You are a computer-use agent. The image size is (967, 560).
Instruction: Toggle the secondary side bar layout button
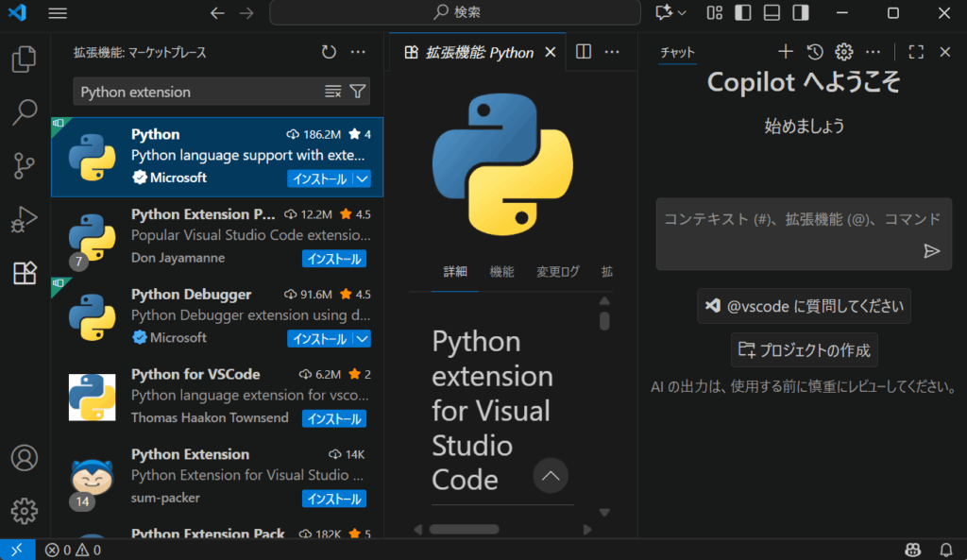click(801, 13)
